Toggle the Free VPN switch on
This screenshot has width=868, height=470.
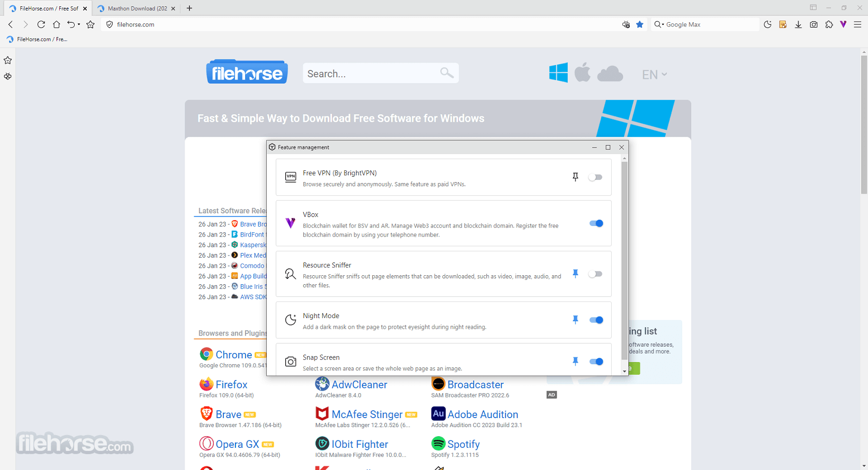point(595,177)
